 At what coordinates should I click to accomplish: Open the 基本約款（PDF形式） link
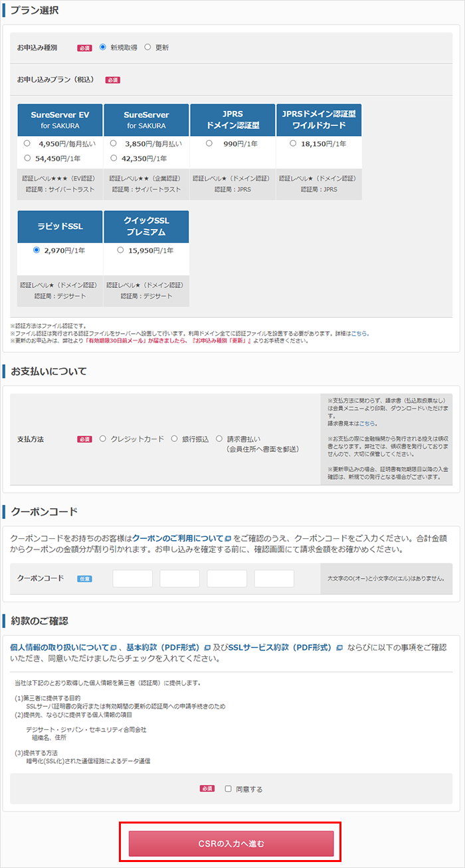(164, 647)
